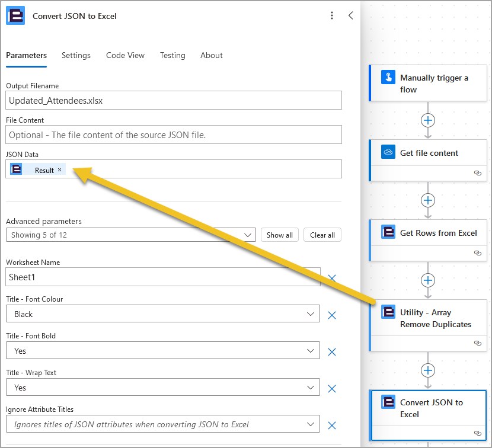Image resolution: width=492 pixels, height=448 pixels.
Task: Expand the Advanced parameters dropdown
Action: pos(131,235)
